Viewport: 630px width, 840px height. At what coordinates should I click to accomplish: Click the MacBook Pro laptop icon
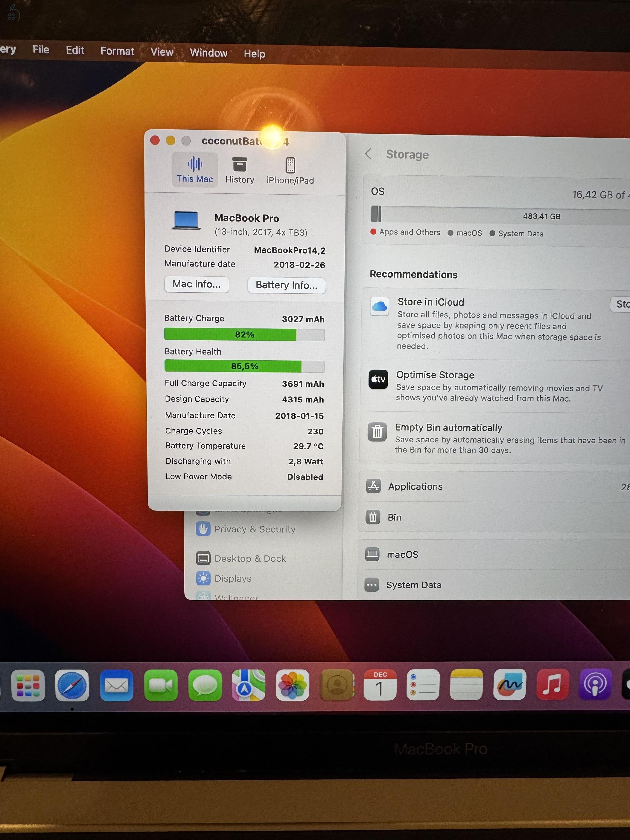click(x=186, y=221)
